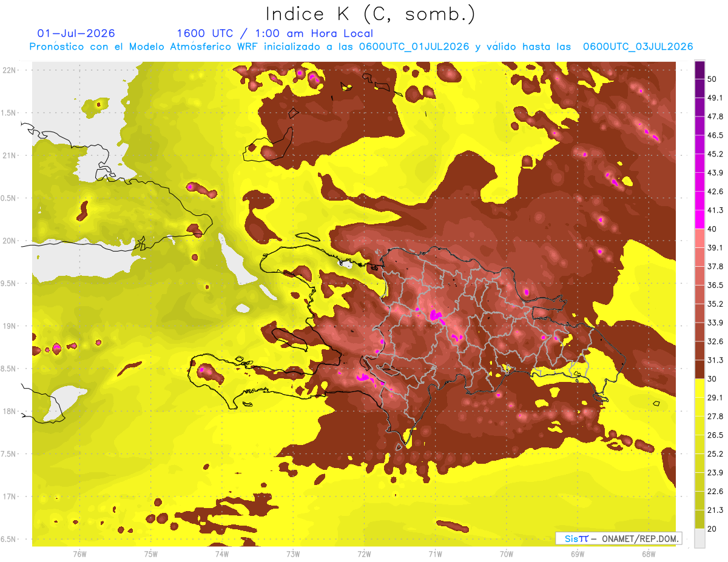Click the '72W' longitude axis label

(x=364, y=554)
